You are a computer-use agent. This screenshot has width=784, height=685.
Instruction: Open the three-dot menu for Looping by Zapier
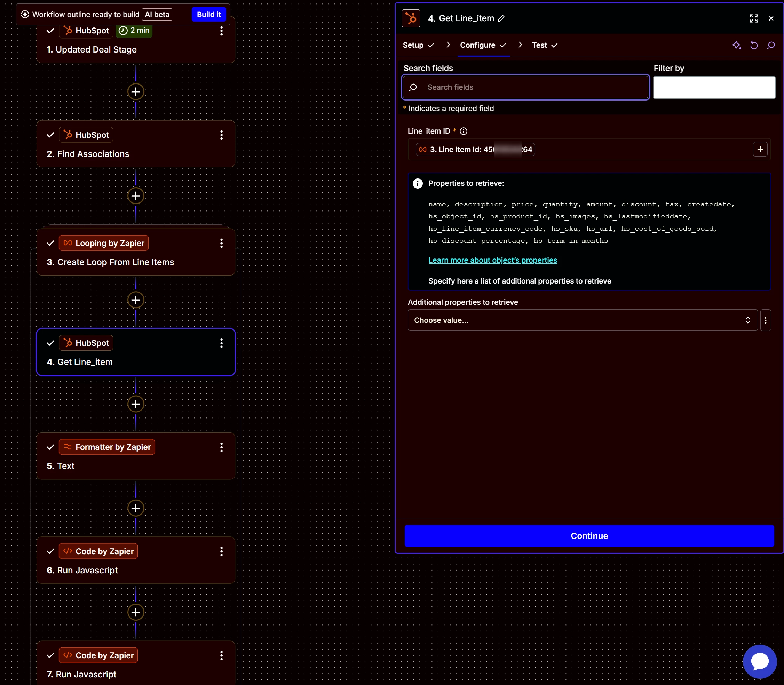pyautogui.click(x=221, y=244)
